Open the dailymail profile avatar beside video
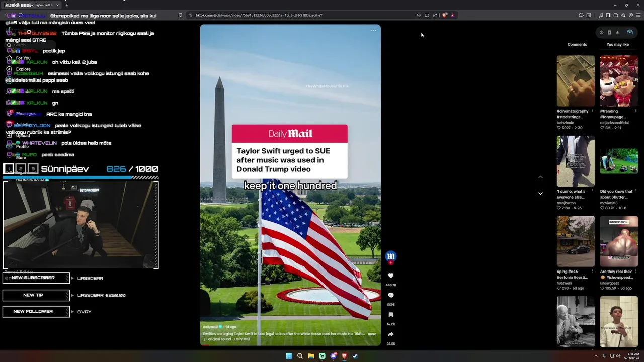This screenshot has width=644, height=362. coord(391,256)
